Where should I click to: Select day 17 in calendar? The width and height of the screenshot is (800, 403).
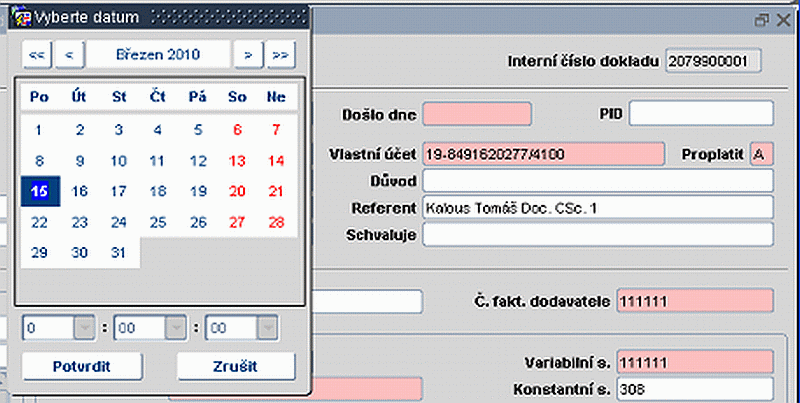[119, 191]
